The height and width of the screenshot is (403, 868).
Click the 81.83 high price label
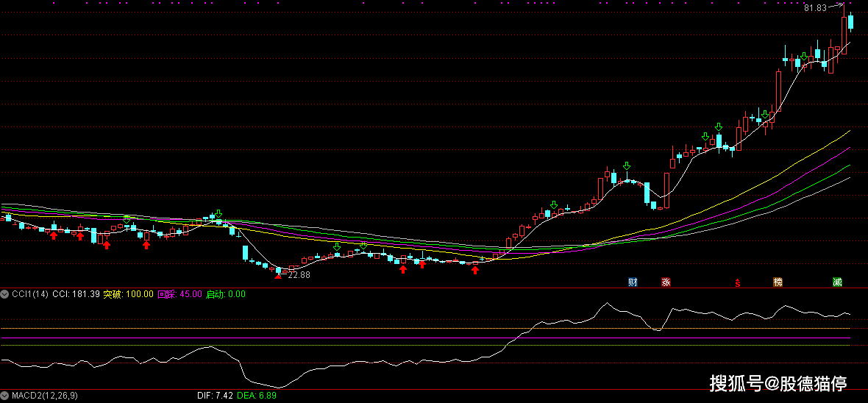[x=815, y=7]
